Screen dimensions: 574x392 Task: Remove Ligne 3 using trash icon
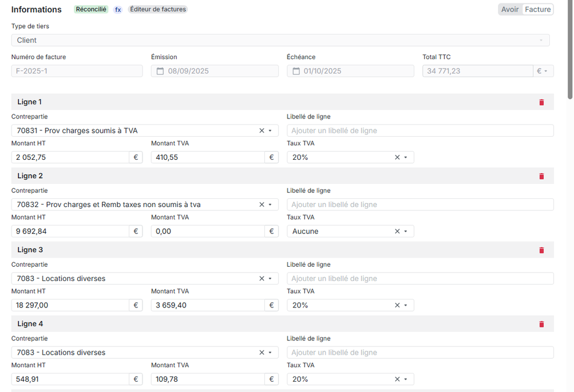[x=541, y=250]
